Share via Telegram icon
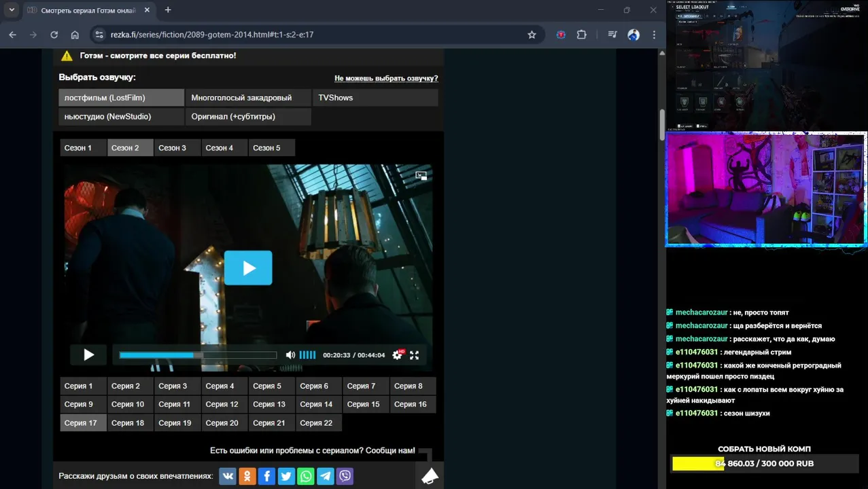 [x=326, y=476]
